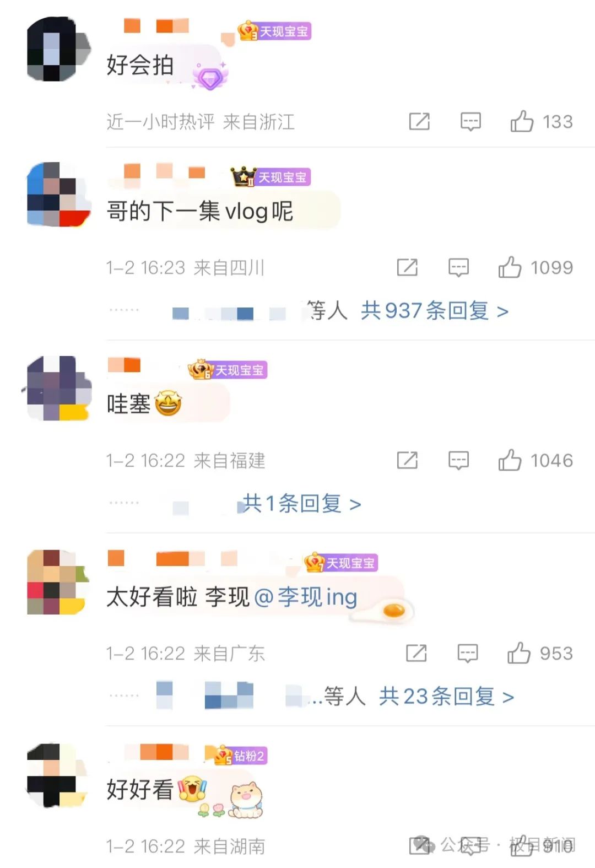Open comment icon on '哇塞' comment
Image resolution: width=595 pixels, height=868 pixels.
click(458, 461)
